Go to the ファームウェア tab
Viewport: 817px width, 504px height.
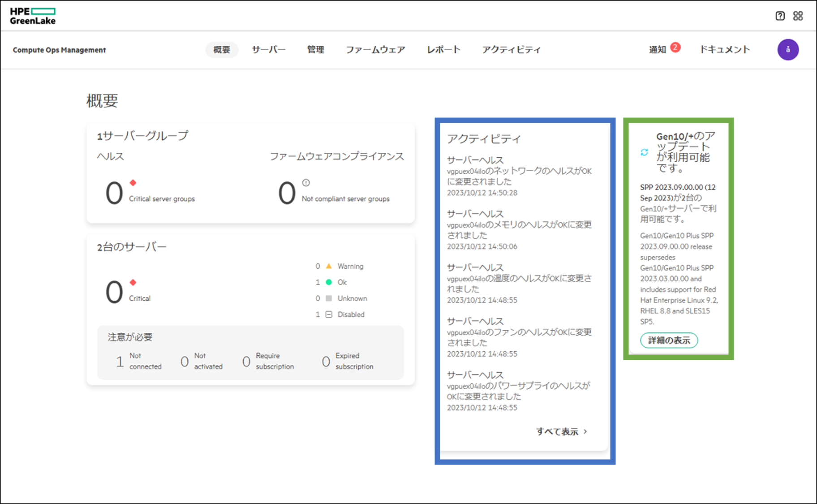(375, 50)
